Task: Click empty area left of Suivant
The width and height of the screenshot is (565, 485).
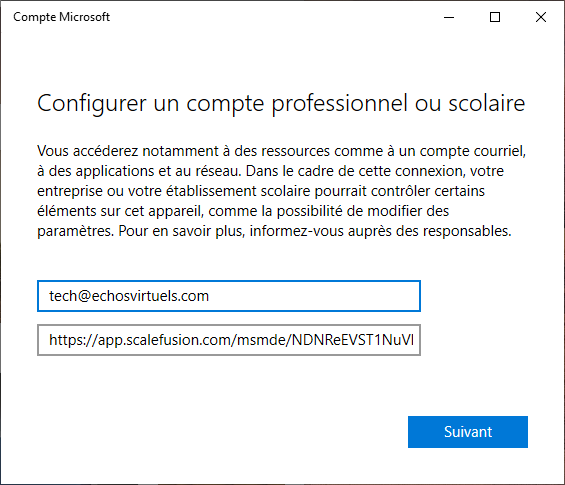Action: coord(216,432)
